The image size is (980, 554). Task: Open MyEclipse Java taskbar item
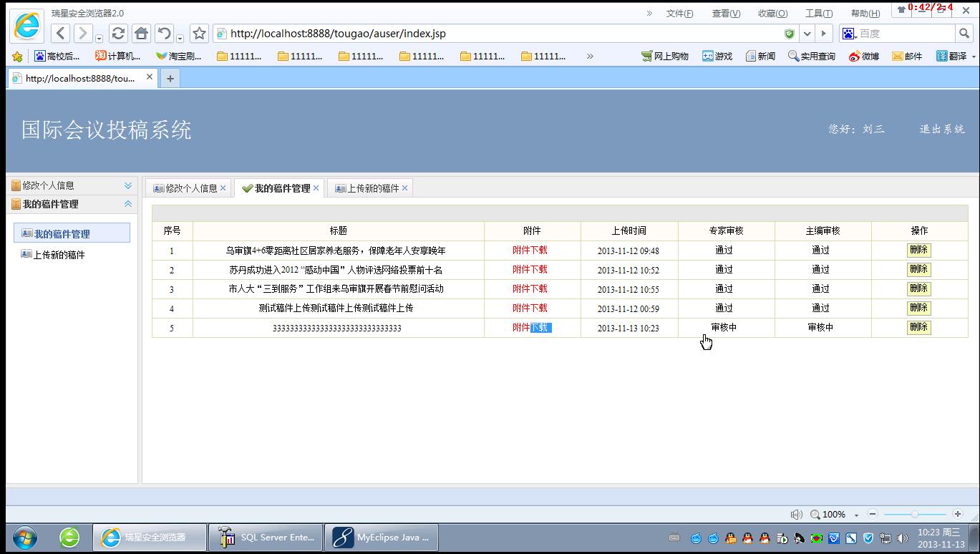pos(382,537)
